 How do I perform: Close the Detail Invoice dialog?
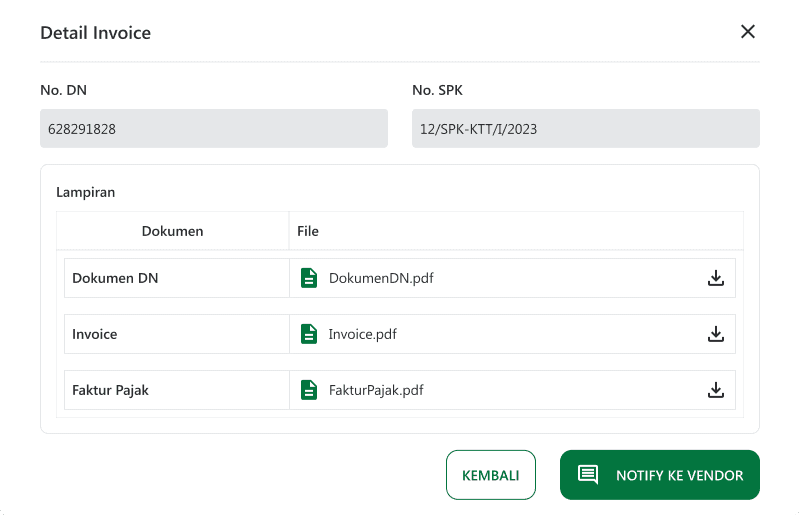[747, 32]
